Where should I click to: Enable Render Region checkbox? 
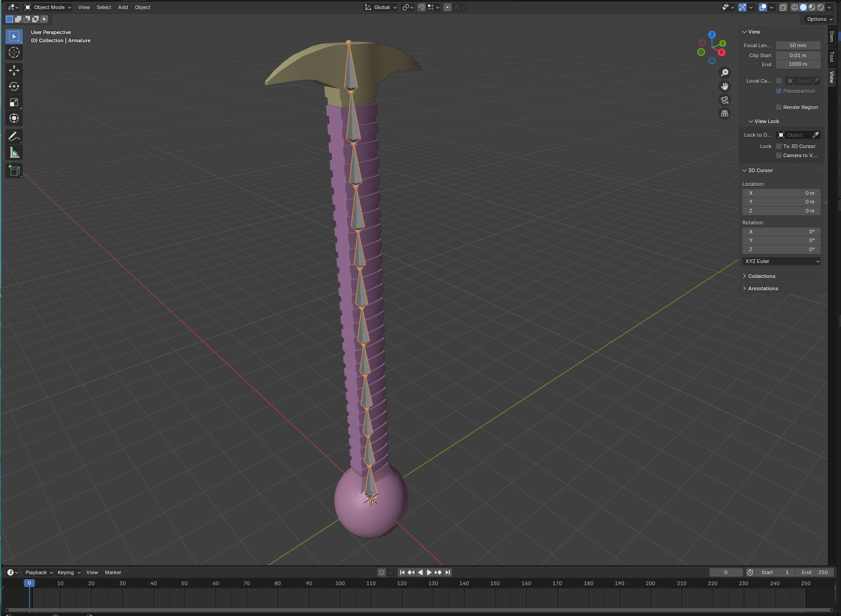pyautogui.click(x=779, y=107)
